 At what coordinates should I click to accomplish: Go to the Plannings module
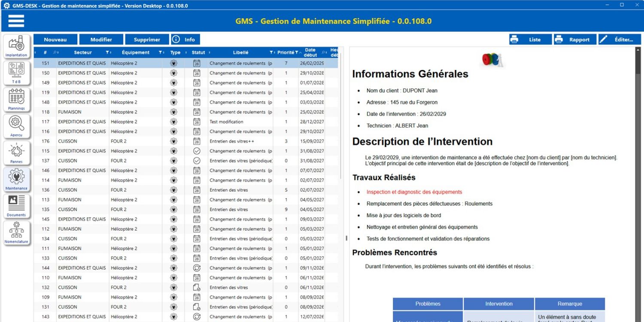pyautogui.click(x=16, y=99)
